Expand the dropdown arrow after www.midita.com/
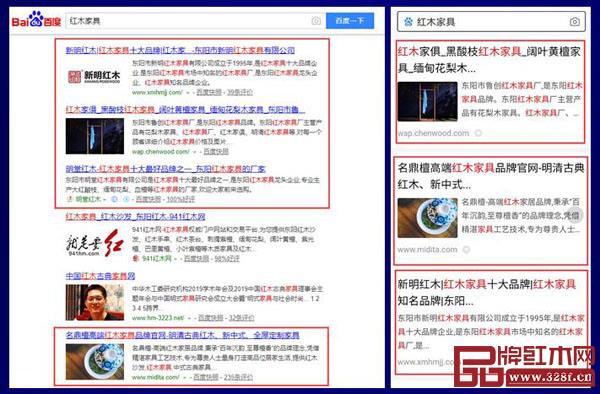 pyautogui.click(x=185, y=377)
